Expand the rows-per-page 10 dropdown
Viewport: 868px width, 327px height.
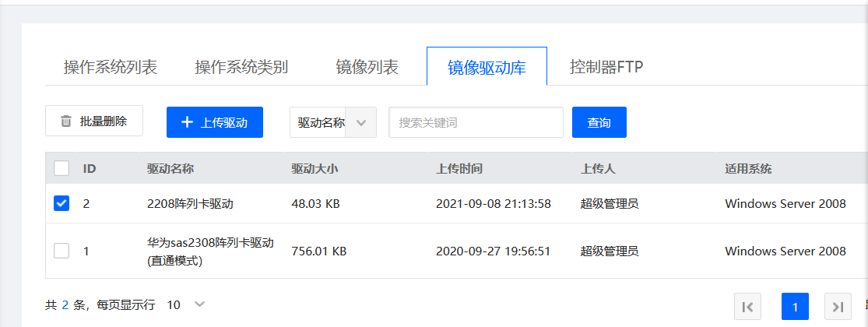(x=186, y=304)
